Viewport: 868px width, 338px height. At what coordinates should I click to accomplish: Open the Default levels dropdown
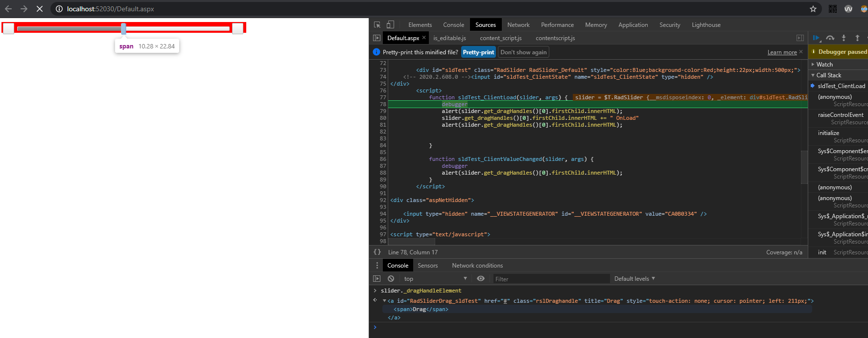[634, 279]
